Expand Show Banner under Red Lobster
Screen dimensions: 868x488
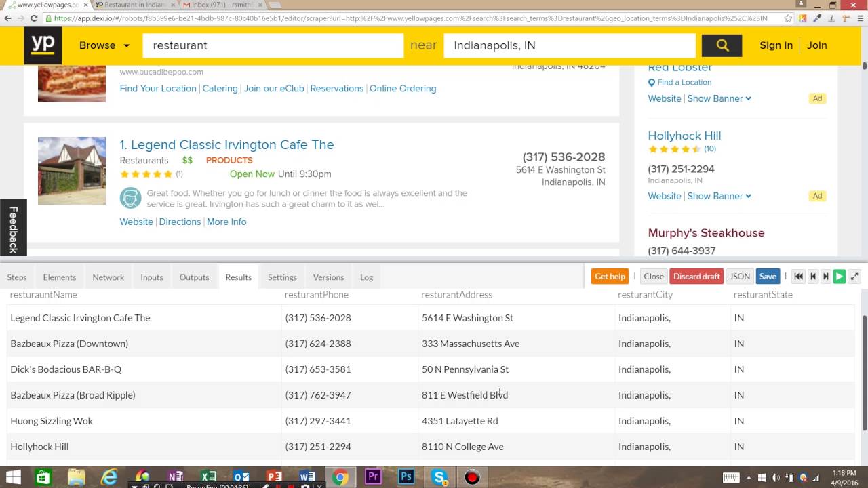[x=714, y=98]
